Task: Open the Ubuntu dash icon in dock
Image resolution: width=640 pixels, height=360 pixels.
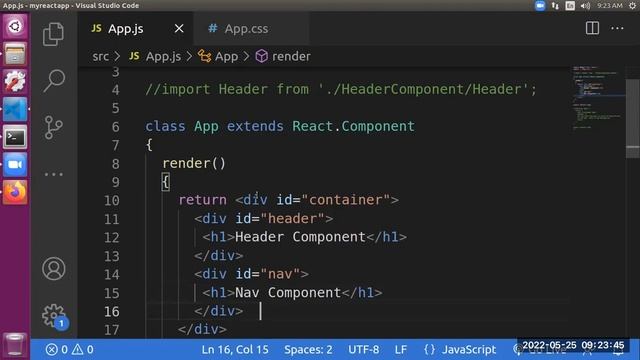Action: [x=15, y=27]
